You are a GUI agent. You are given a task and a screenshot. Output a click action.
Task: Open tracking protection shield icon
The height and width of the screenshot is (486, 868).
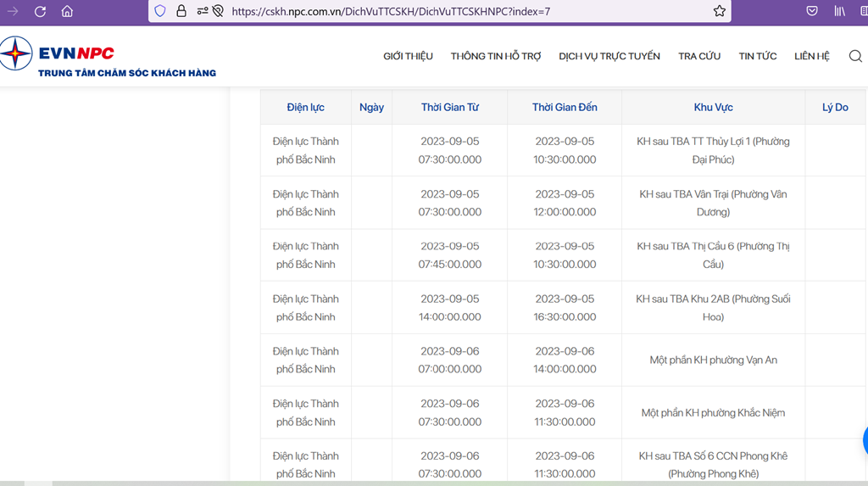(x=160, y=11)
